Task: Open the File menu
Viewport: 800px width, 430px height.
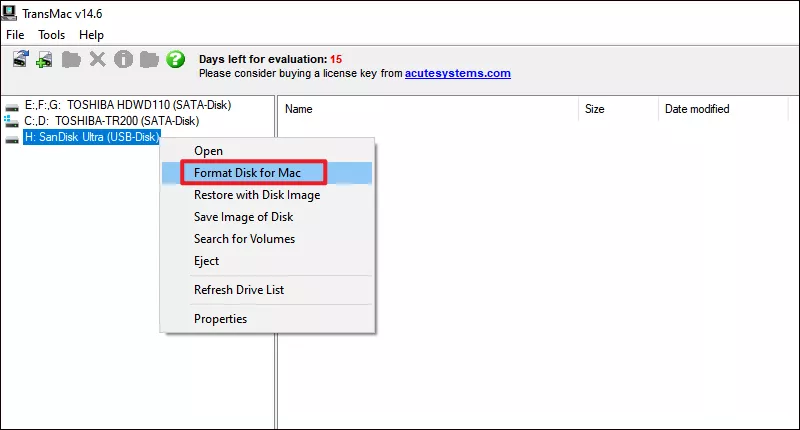Action: coord(15,35)
